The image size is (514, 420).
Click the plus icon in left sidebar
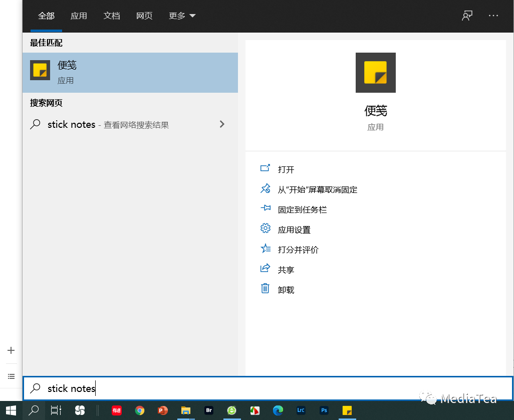[x=11, y=350]
